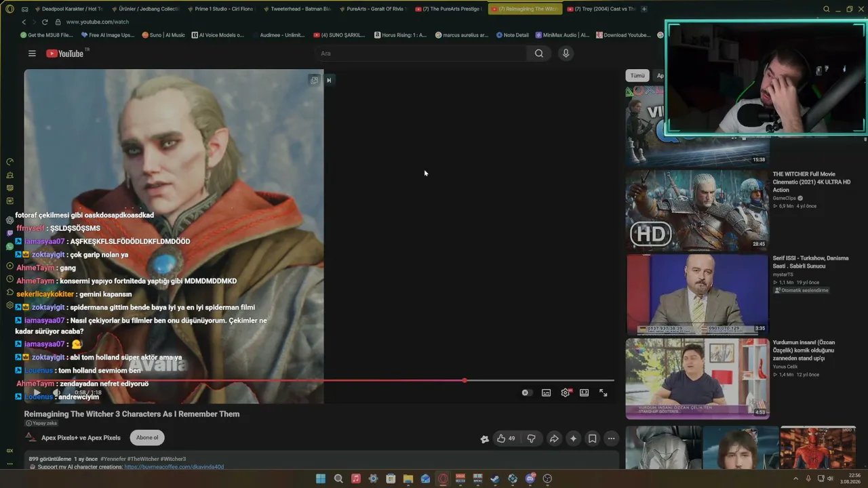The image size is (868, 488).
Task: Click the www.youtube.com/watch address bar
Action: 98,22
